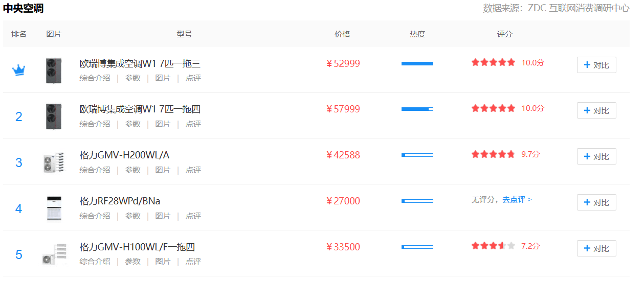The width and height of the screenshot is (644, 281).
Task: Click the 热度 bar for 欧瑞博 一拖三
Action: point(417,63)
